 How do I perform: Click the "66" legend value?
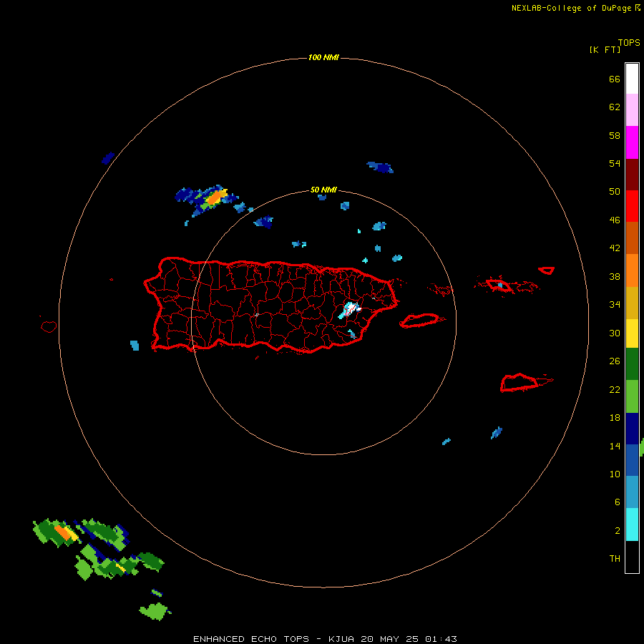(x=615, y=79)
